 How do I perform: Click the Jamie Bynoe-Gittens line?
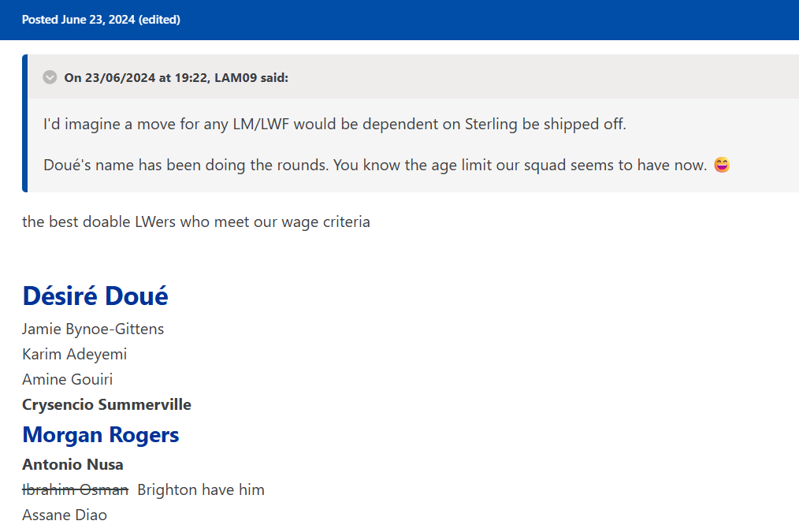pyautogui.click(x=93, y=329)
